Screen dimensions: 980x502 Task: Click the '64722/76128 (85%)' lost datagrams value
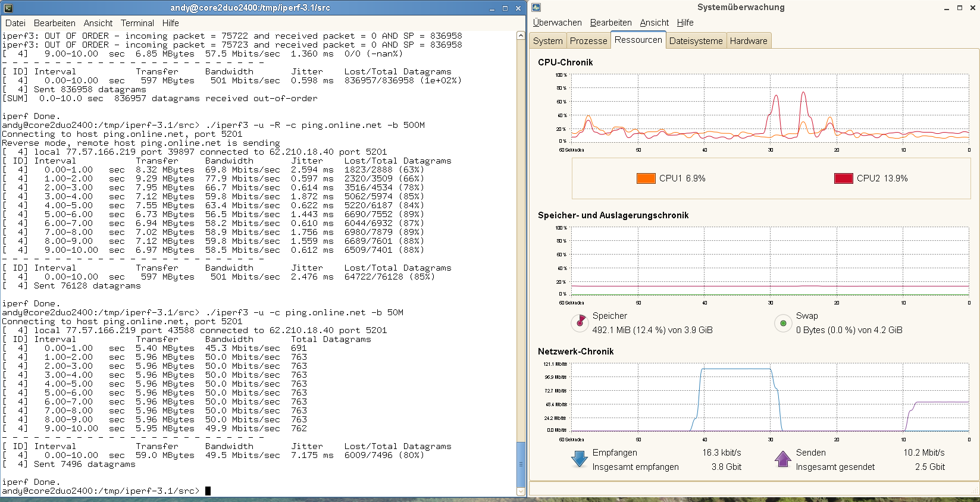[390, 277]
